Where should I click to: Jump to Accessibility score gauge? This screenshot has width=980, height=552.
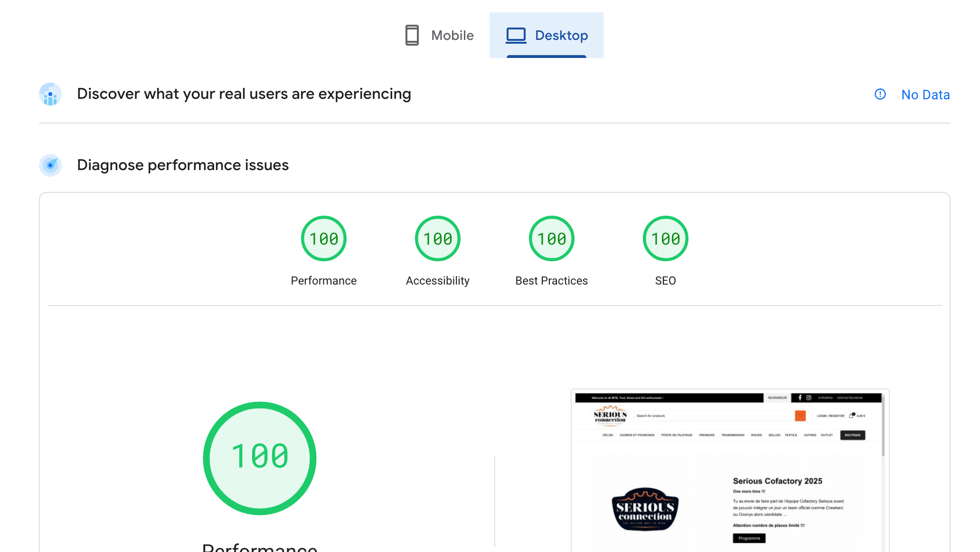tap(438, 238)
